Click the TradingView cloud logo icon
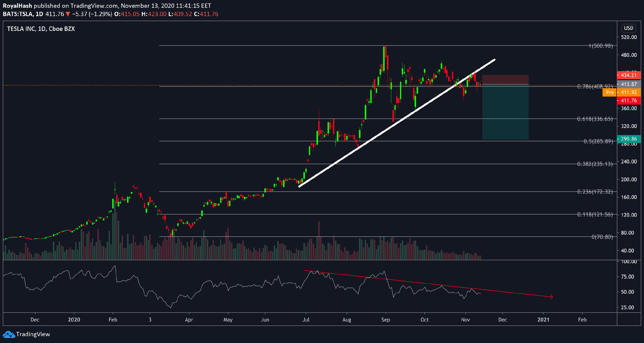 point(9,334)
